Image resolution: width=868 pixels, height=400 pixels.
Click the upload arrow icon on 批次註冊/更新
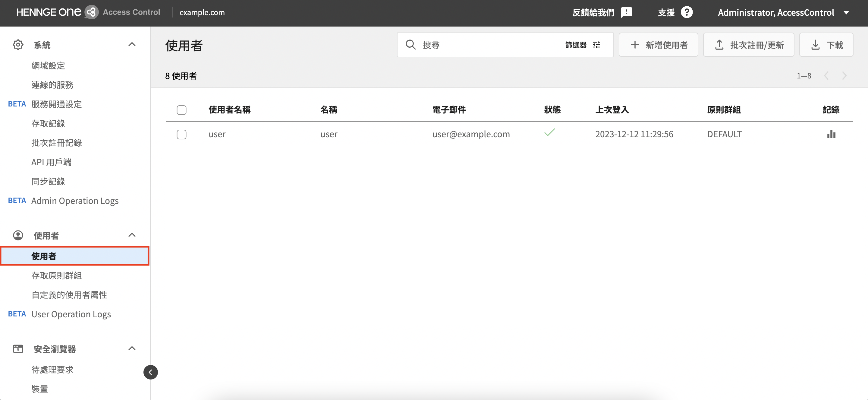[719, 45]
